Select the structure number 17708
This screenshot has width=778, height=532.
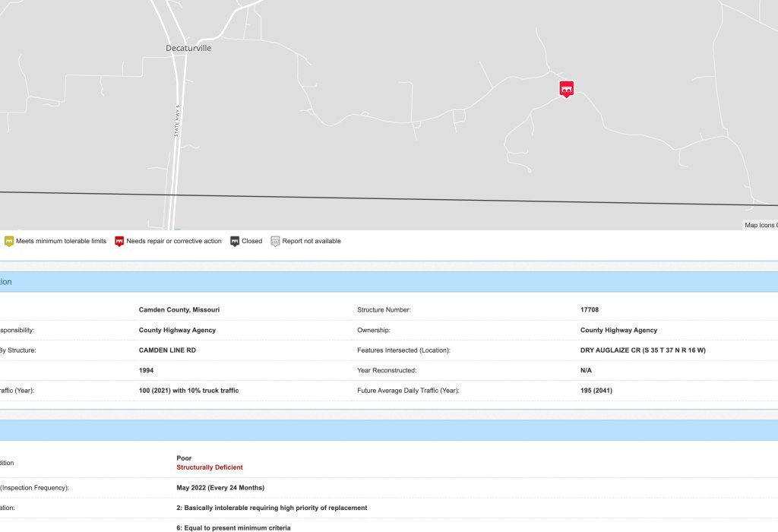590,310
